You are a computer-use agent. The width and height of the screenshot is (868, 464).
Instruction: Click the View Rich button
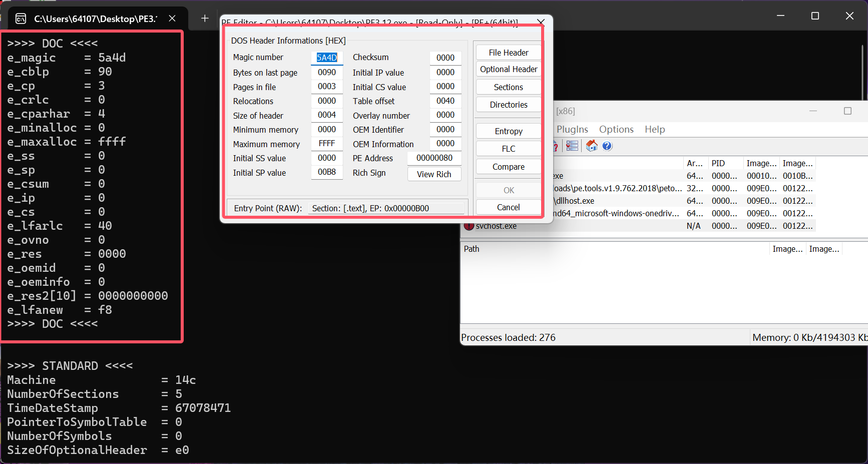tap(434, 174)
